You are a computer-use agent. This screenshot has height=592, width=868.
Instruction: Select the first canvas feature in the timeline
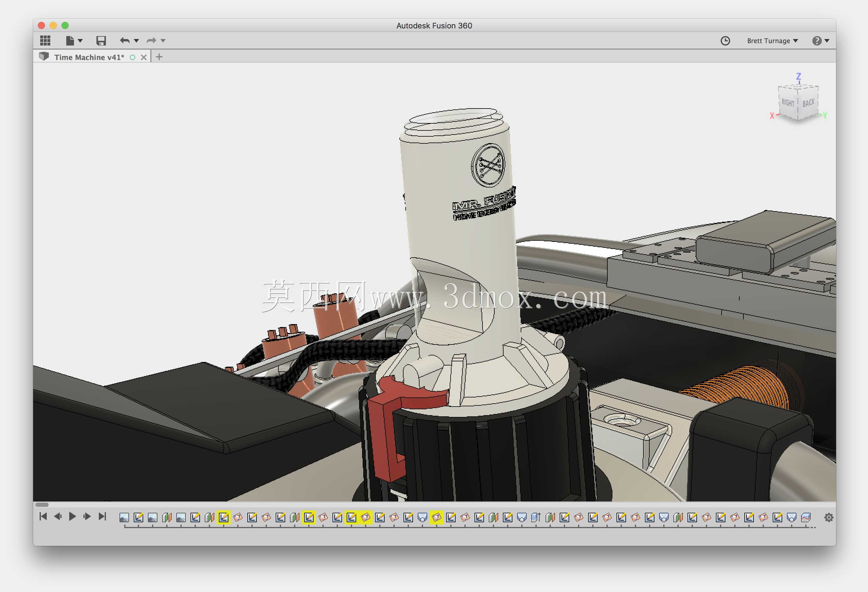click(x=124, y=517)
